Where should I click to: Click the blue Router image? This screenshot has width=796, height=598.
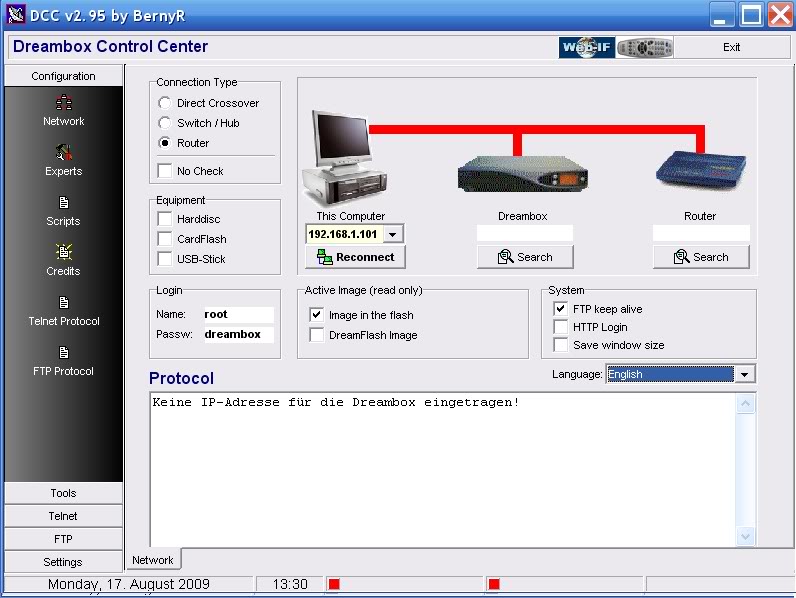click(701, 170)
